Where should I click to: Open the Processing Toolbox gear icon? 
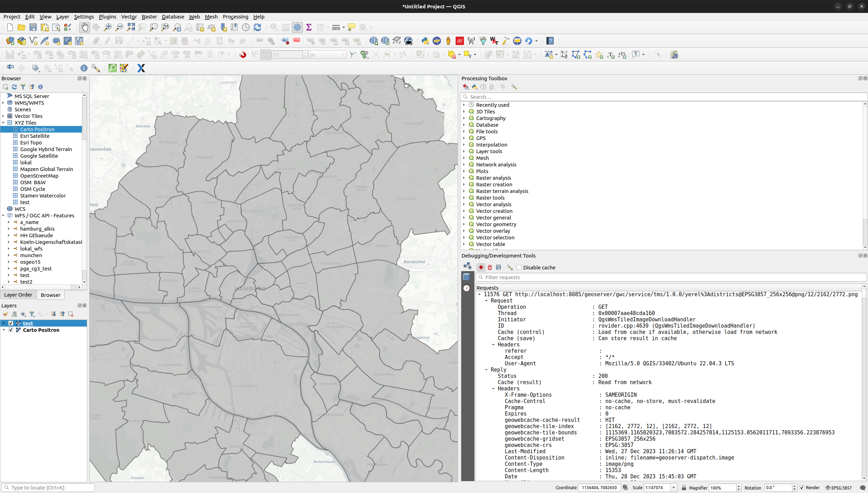pos(297,27)
